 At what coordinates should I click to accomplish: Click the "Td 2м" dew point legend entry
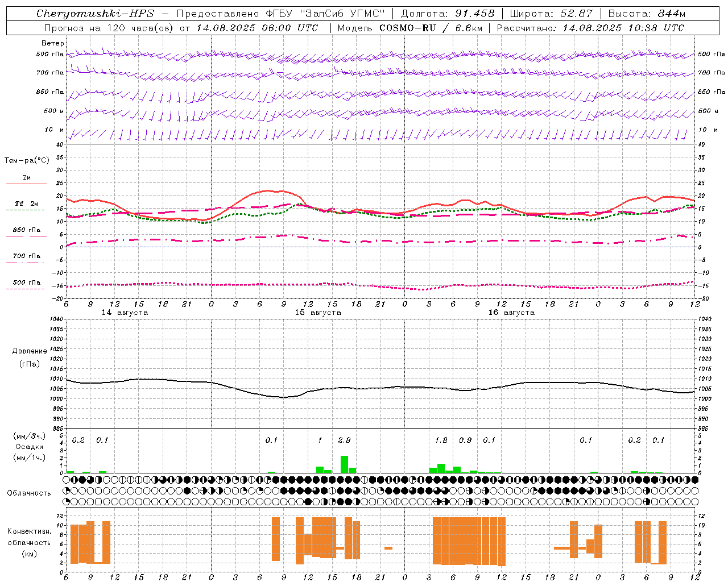click(26, 203)
